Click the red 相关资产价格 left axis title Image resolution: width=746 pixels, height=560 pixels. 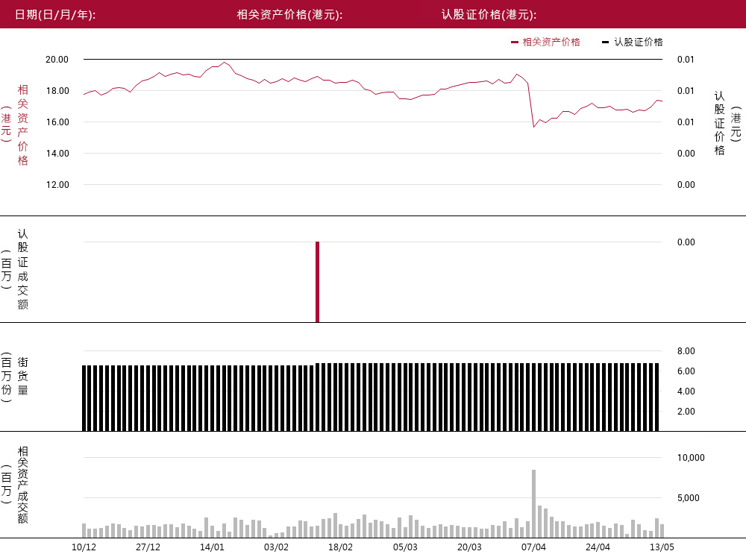pyautogui.click(x=22, y=125)
